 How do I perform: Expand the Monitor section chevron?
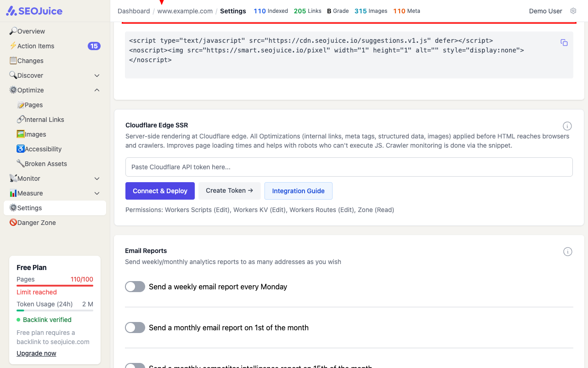pyautogui.click(x=97, y=178)
